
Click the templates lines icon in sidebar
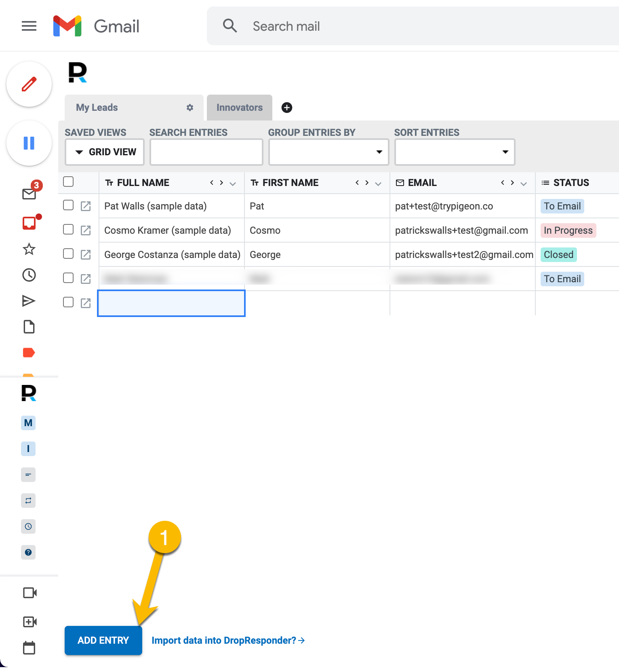[28, 475]
